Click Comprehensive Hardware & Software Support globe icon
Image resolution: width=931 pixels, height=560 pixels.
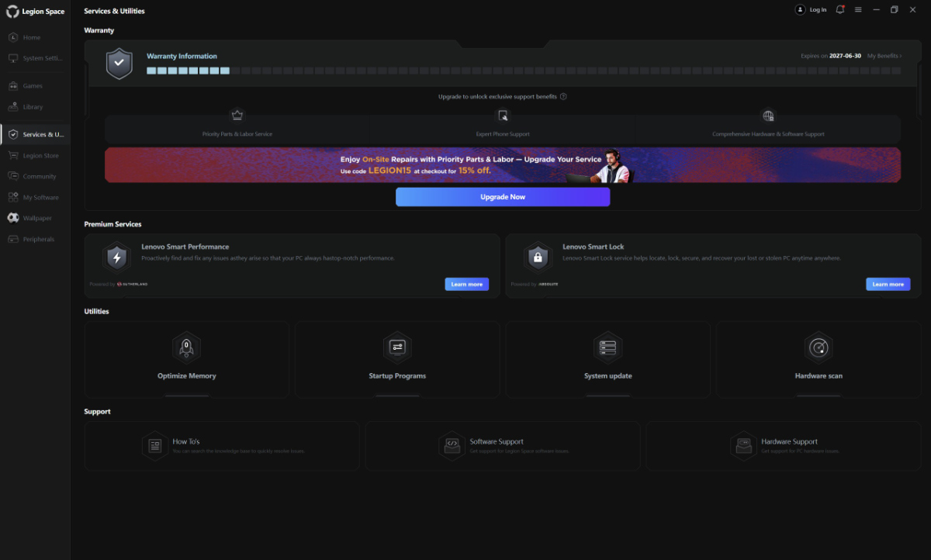tap(768, 116)
